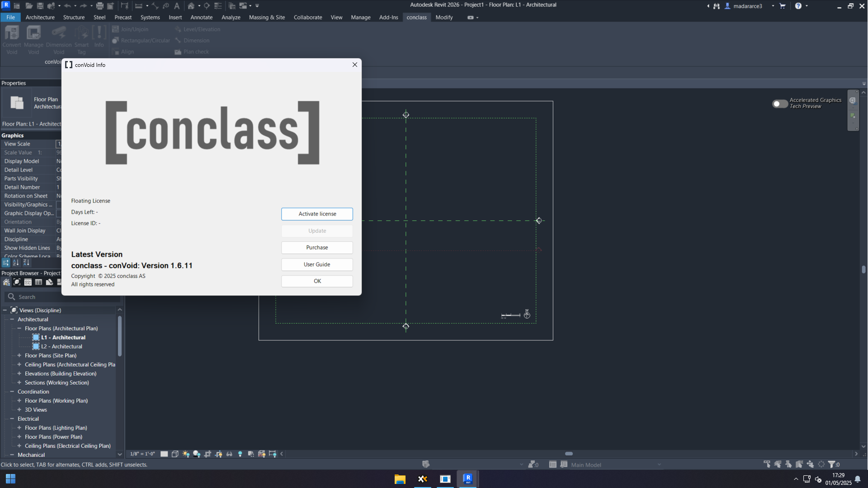Switch to the Architecture ribbon tab
This screenshot has height=488, width=868.
tap(40, 17)
